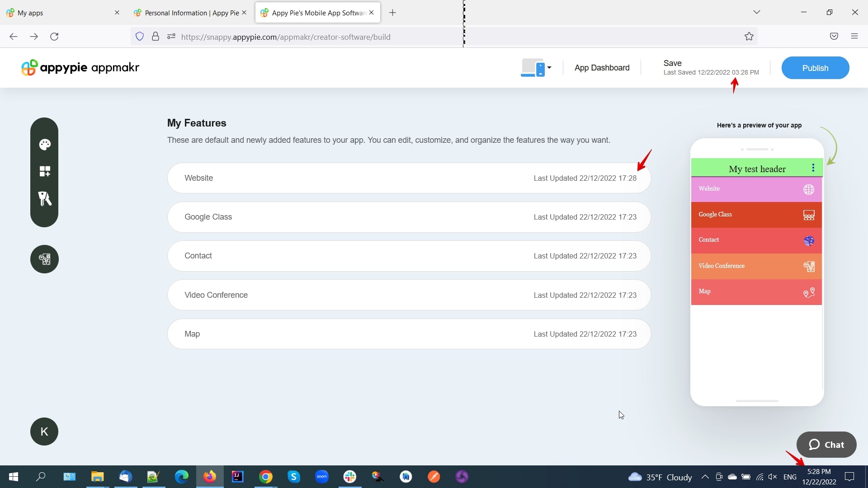868x488 pixels.
Task: Click the Google Class icon in the preview
Action: [x=809, y=215]
